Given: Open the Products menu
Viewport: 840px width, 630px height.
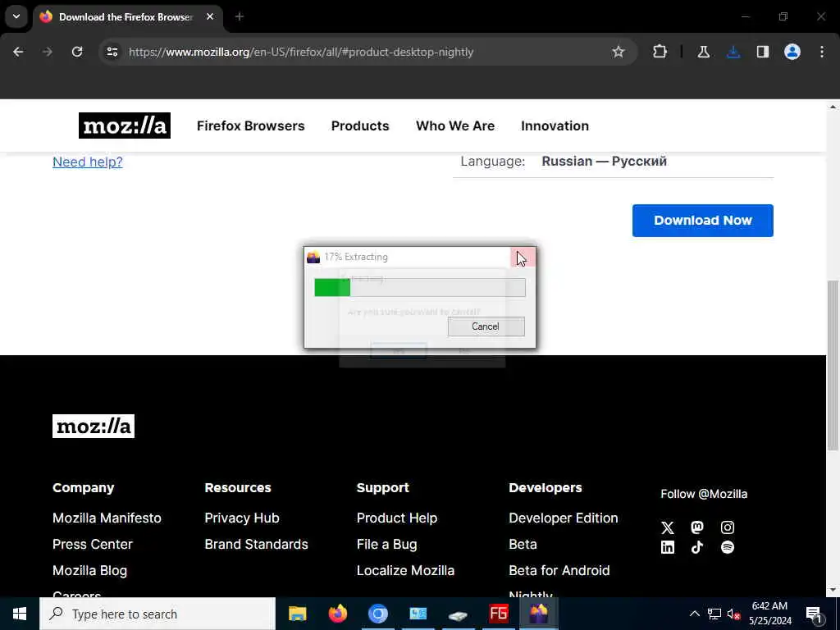Looking at the screenshot, I should click(x=360, y=126).
